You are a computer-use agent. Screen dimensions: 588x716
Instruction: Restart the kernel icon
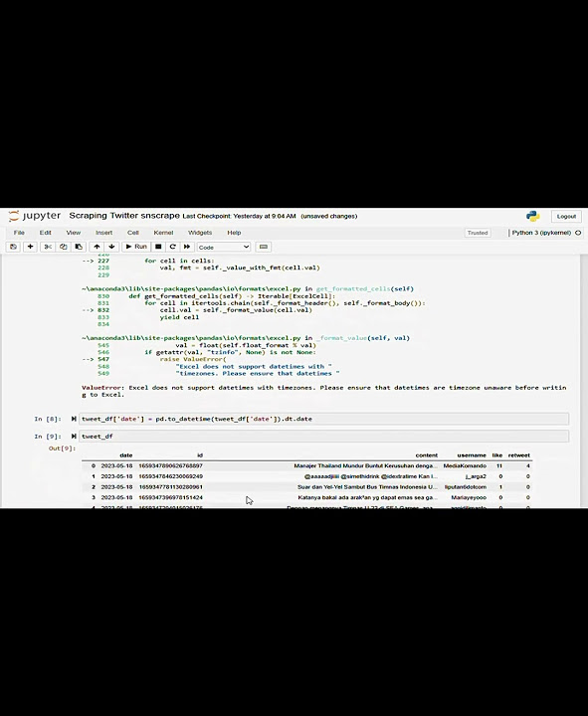click(173, 247)
